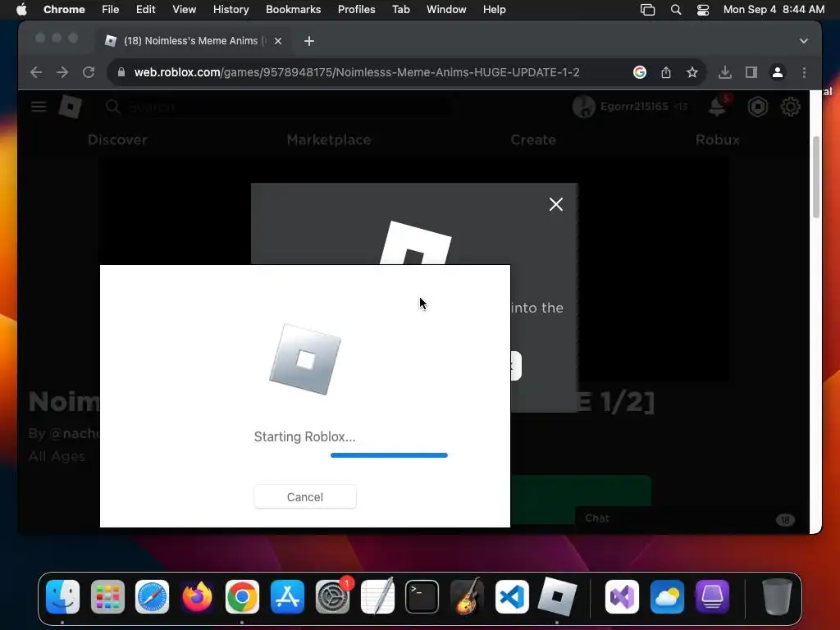Open Trash from the Dock

[777, 596]
